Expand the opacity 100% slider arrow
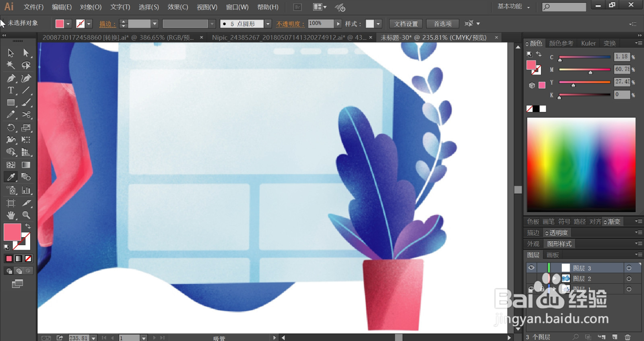 (338, 24)
